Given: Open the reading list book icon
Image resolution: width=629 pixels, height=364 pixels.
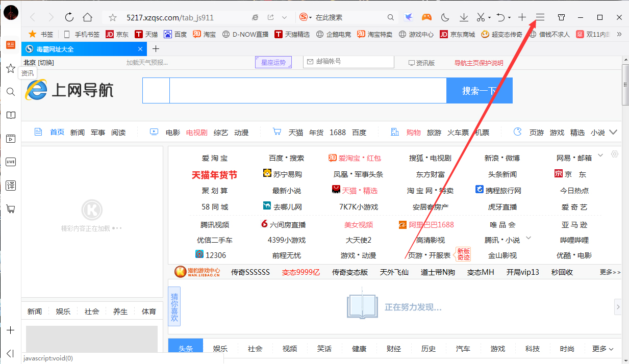Looking at the screenshot, I should click(10, 115).
